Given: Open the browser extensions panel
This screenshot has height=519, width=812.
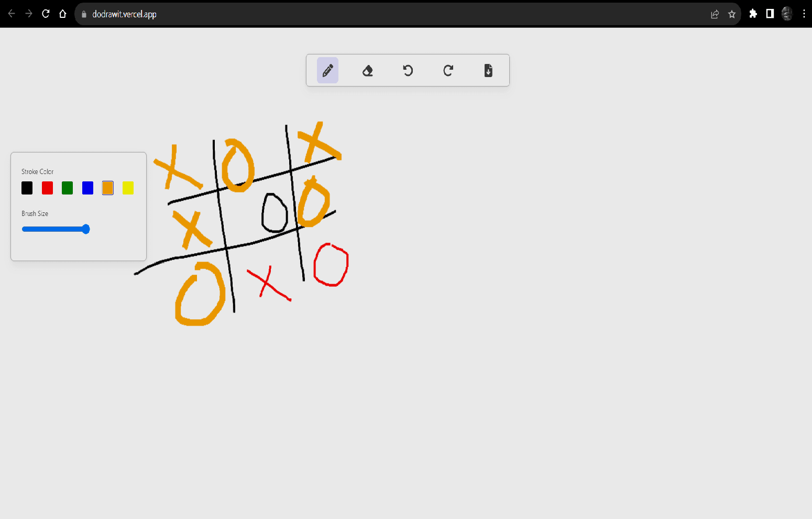Looking at the screenshot, I should [x=753, y=14].
